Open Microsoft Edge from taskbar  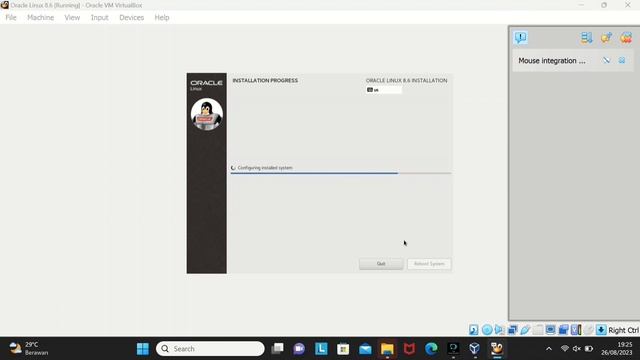pos(431,349)
